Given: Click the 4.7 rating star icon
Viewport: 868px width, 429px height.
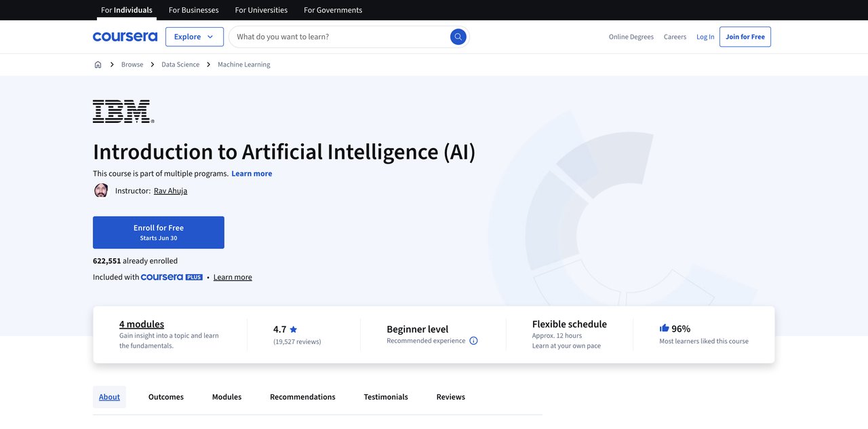Looking at the screenshot, I should [x=294, y=329].
